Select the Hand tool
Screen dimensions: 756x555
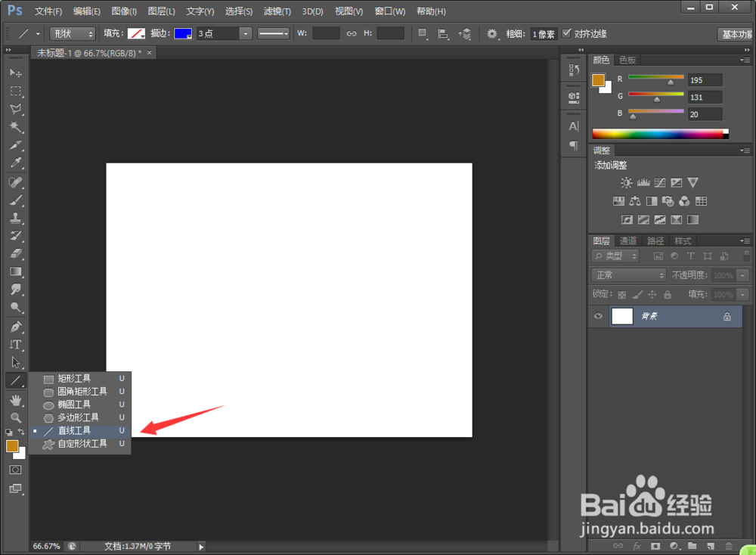point(15,400)
